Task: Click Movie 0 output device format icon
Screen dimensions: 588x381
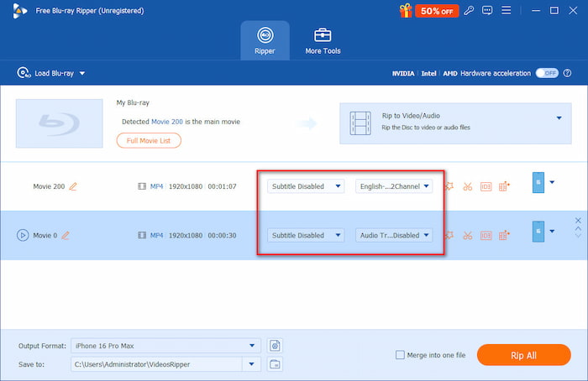Action: tap(538, 232)
